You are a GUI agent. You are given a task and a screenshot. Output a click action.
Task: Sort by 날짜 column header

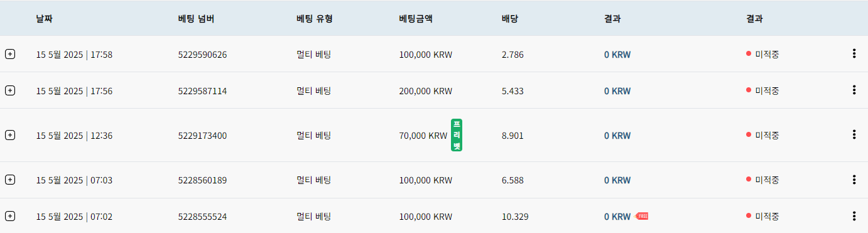click(44, 19)
